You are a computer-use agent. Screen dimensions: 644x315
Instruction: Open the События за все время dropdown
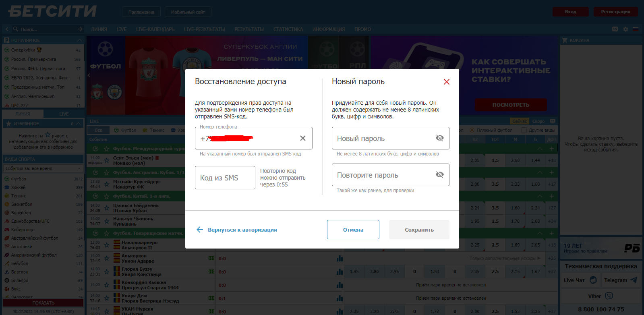click(43, 168)
